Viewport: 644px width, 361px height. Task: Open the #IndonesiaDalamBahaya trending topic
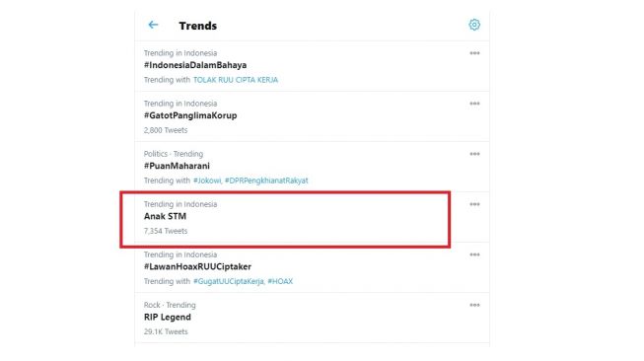195,65
